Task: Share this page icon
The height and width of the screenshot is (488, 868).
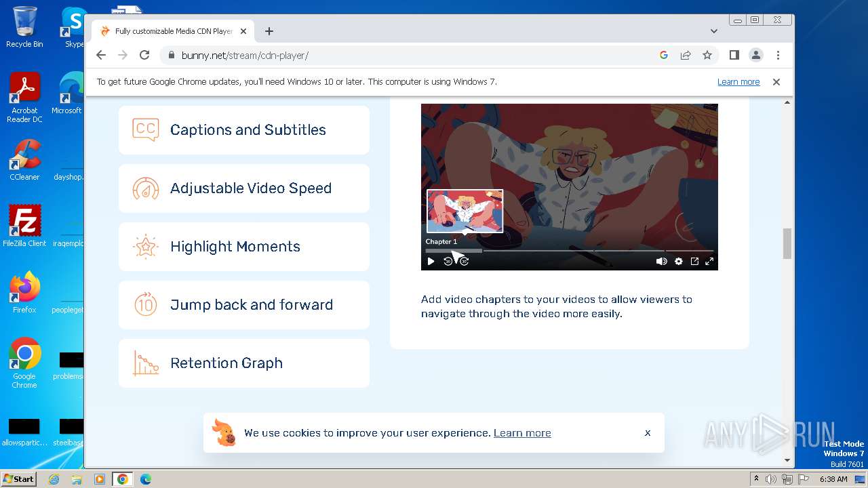Action: [686, 55]
